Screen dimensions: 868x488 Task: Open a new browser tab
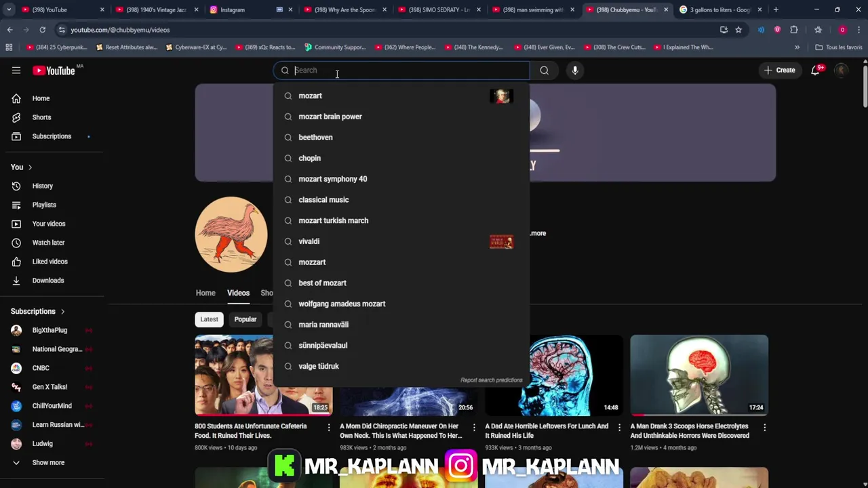tap(776, 9)
